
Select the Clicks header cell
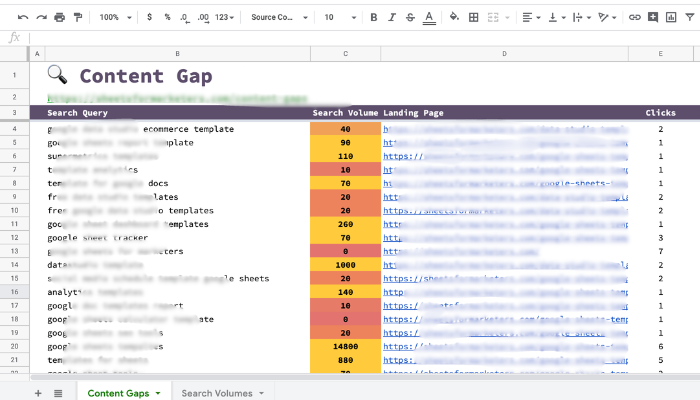(661, 112)
